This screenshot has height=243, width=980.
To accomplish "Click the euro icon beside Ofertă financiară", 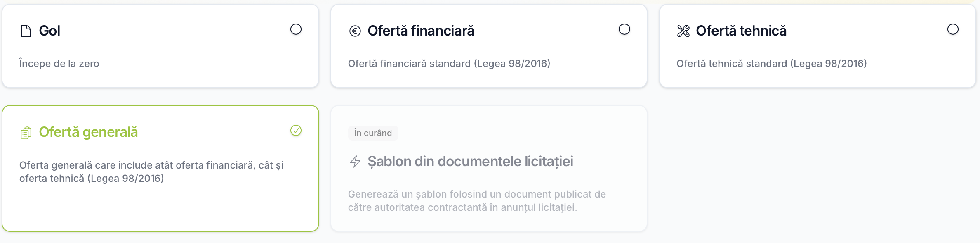I will (355, 31).
